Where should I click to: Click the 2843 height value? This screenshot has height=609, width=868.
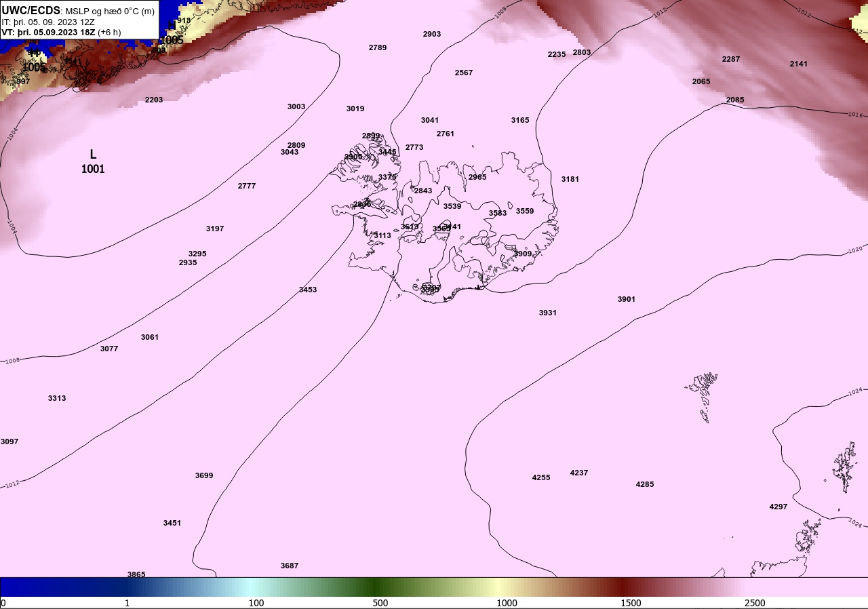click(423, 191)
